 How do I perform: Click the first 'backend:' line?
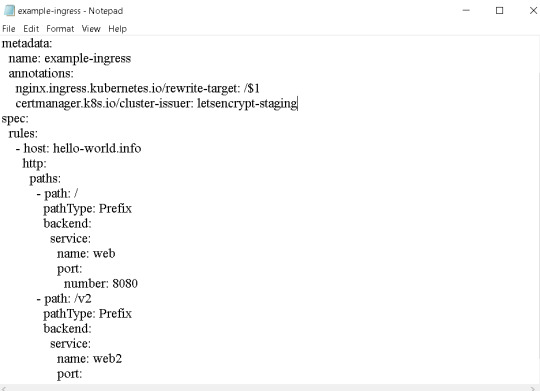point(67,224)
